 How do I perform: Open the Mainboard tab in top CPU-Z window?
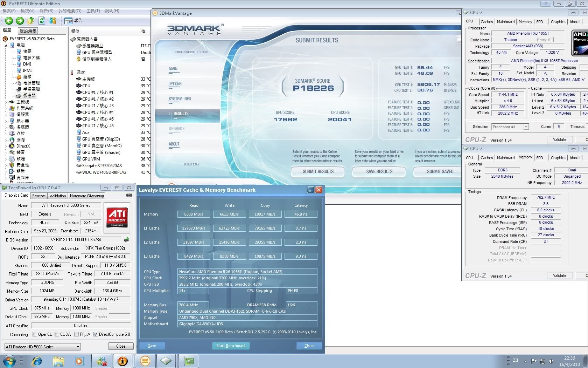click(x=505, y=22)
